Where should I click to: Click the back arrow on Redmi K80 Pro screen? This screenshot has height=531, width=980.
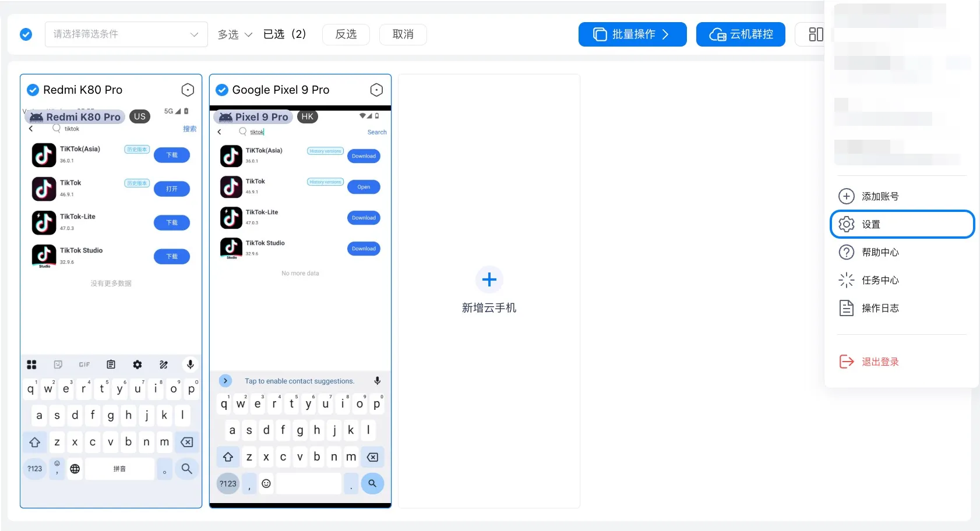(x=31, y=129)
